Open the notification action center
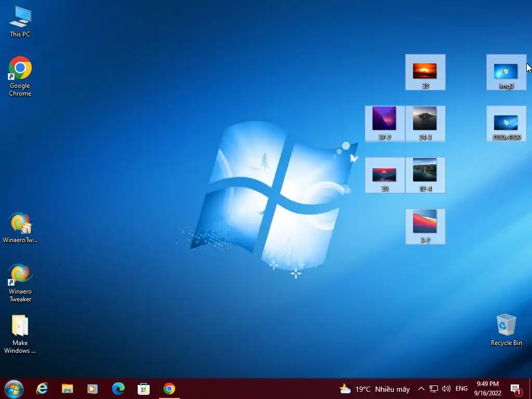The image size is (532, 399). 515,389
